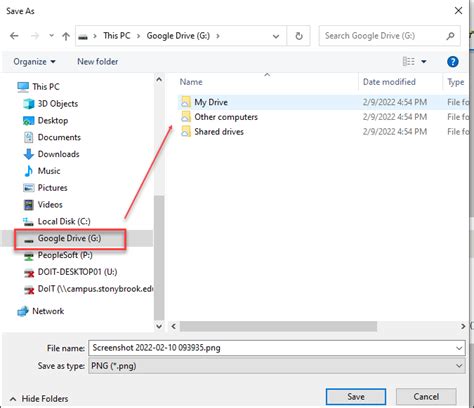Go back using the back arrow
474x408 pixels.
point(14,36)
